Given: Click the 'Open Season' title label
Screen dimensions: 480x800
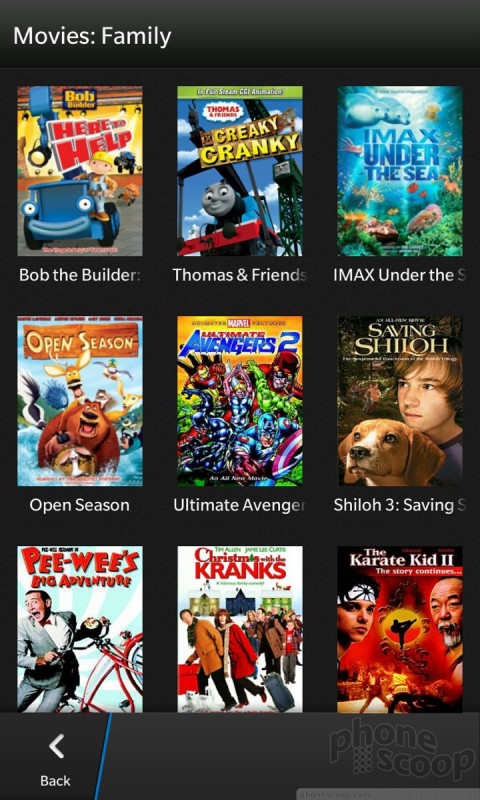Looking at the screenshot, I should (80, 505).
